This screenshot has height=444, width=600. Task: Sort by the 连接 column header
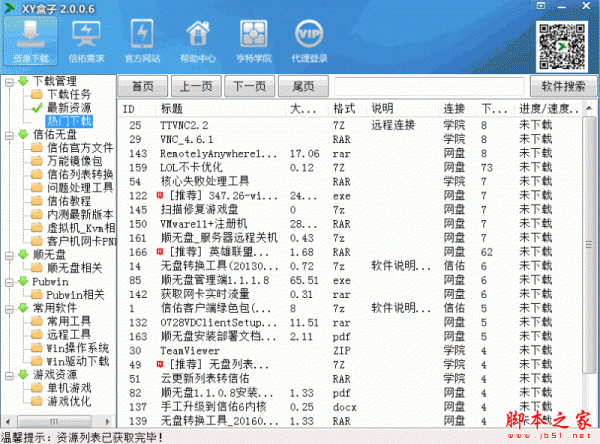(x=457, y=109)
